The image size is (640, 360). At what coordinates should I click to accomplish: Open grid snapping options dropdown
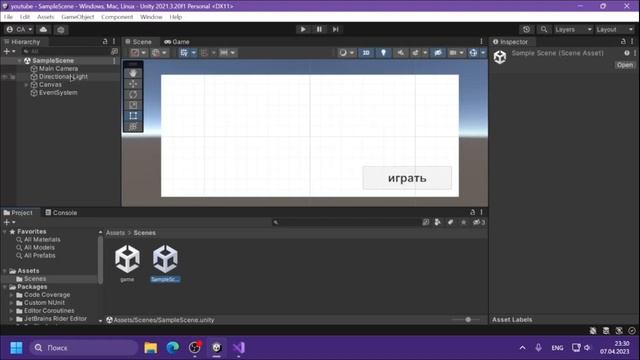pos(193,53)
